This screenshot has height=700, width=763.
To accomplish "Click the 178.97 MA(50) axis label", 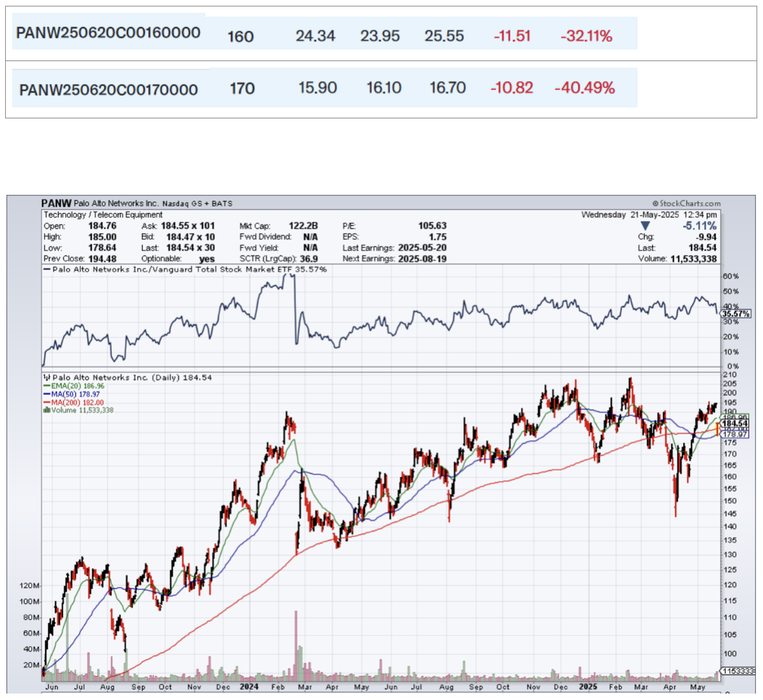I will click(735, 434).
